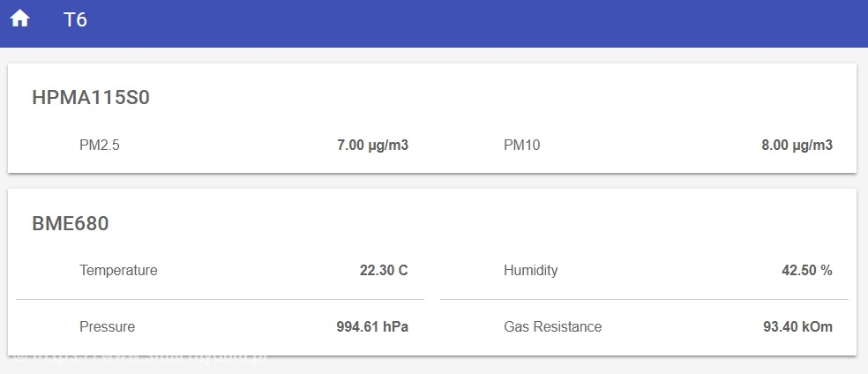Select the HPMA115S0 sensor heading
Viewport: 868px width, 374px height.
91,98
